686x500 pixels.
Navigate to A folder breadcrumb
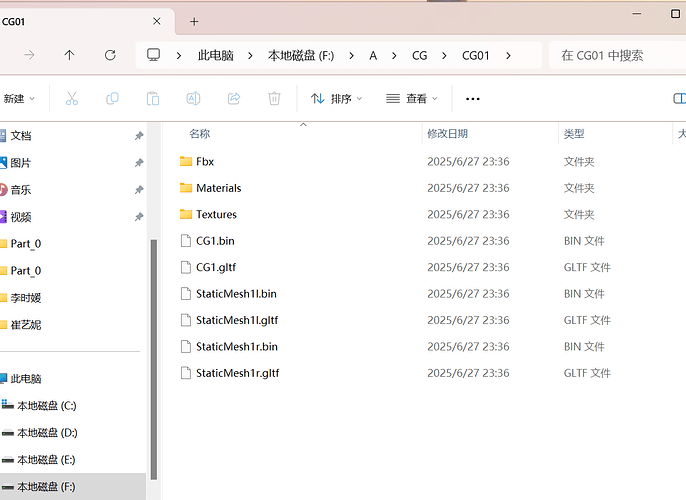pyautogui.click(x=373, y=56)
